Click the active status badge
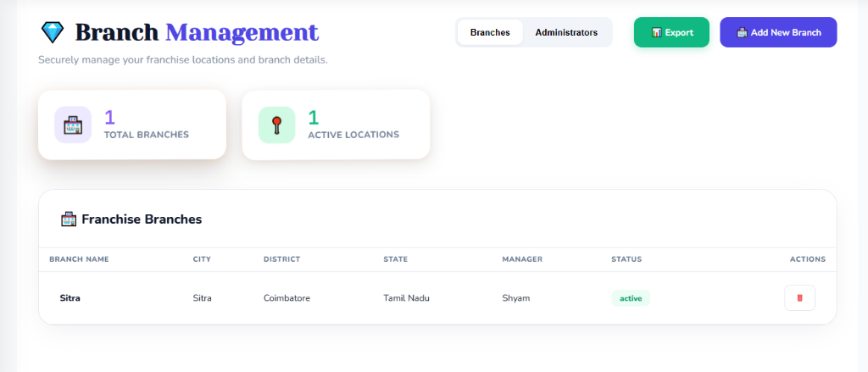This screenshot has height=372, width=868. (631, 297)
